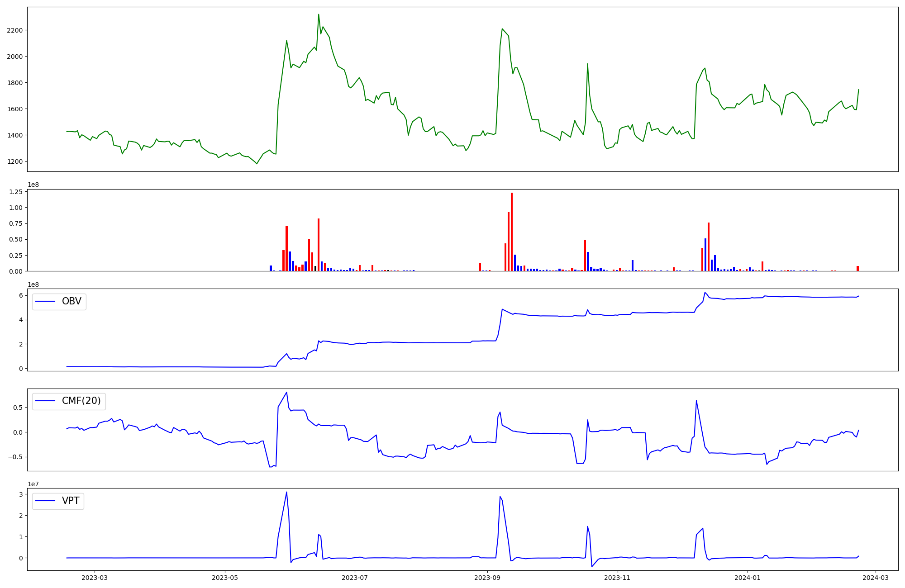This screenshot has width=905, height=588.
Task: Click the highest peak of the VPT line
Action: (x=286, y=493)
